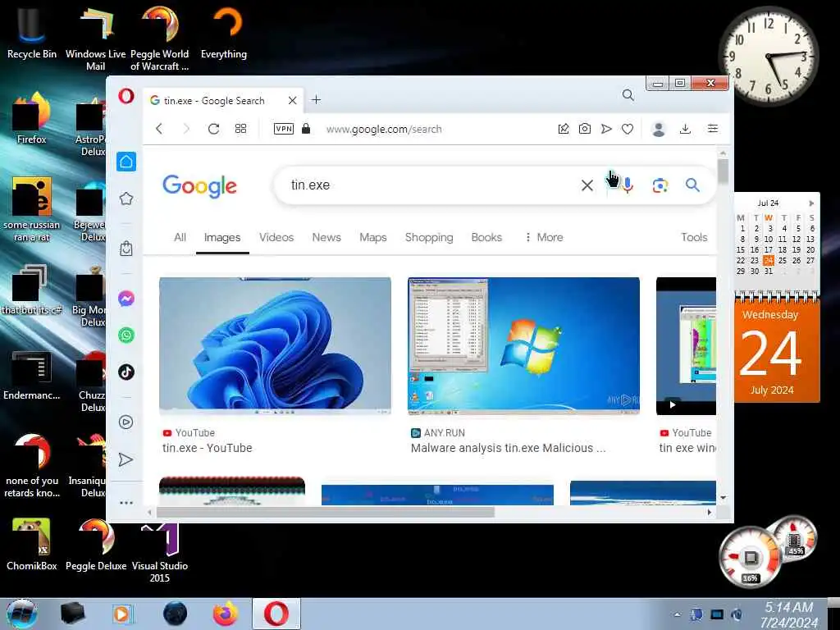Click the horizontal scrollbar thumb
The height and width of the screenshot is (630, 840).
(x=325, y=513)
